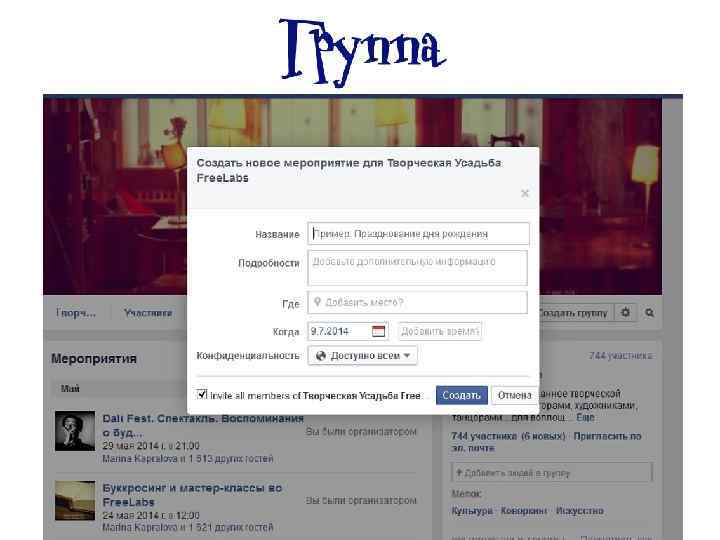
Task: Click the location pin in the Где field
Action: (x=317, y=302)
